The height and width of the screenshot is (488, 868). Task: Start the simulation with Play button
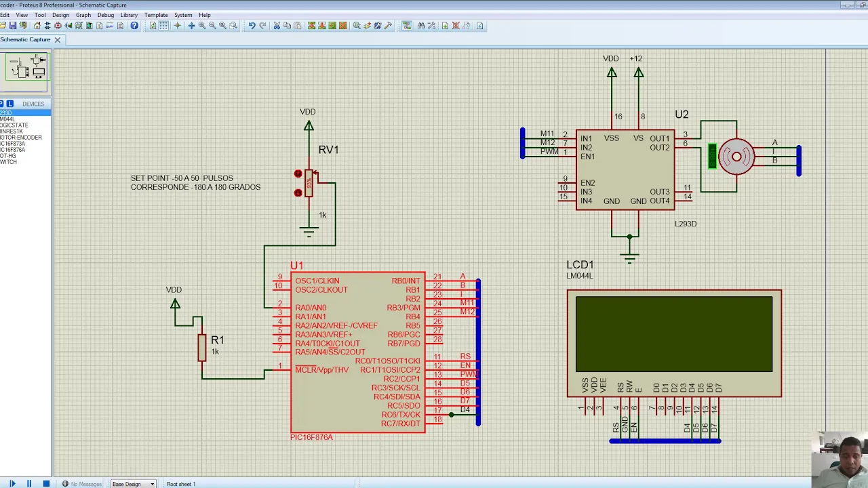click(x=12, y=483)
